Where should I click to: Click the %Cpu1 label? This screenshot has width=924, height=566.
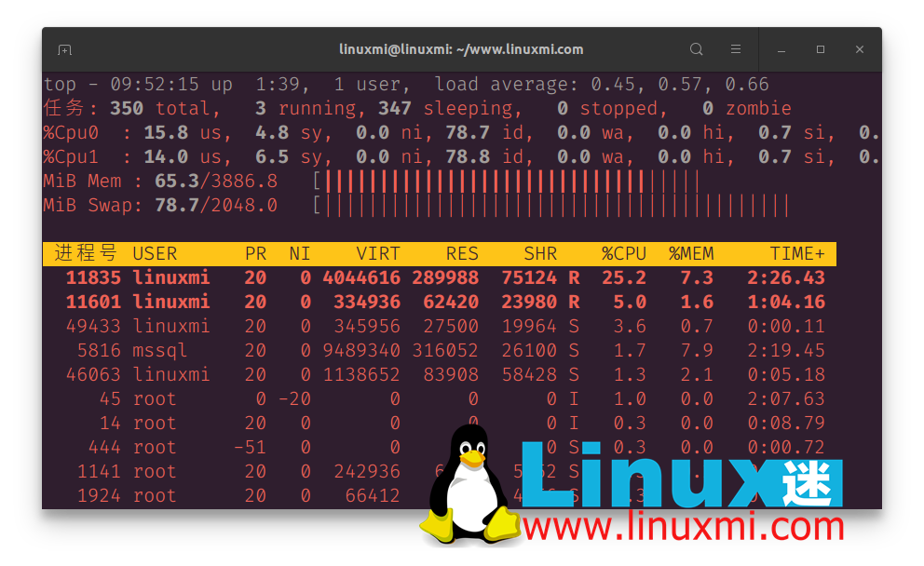[71, 157]
